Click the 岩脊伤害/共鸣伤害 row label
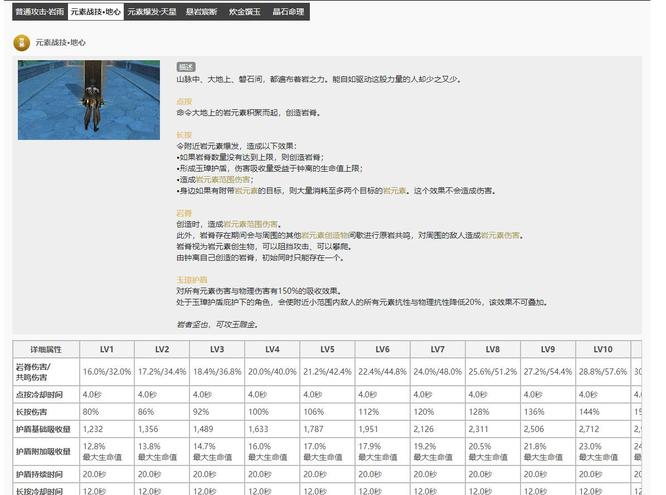This screenshot has height=495, width=666. 46,372
